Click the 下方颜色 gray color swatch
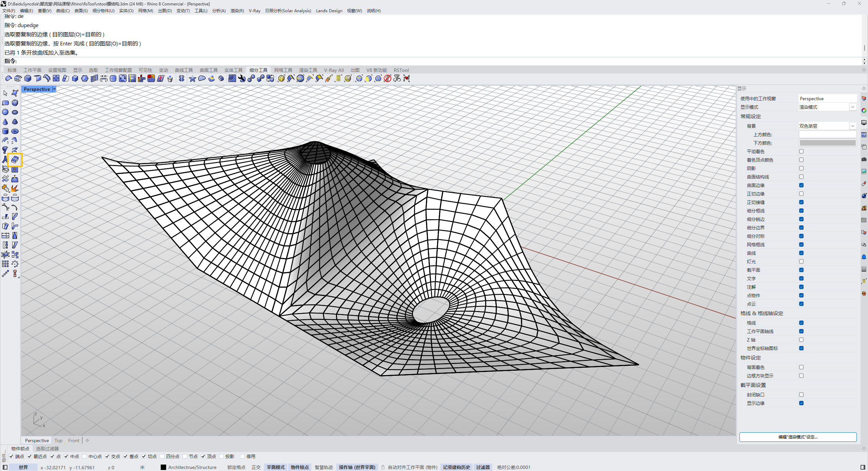 827,143
